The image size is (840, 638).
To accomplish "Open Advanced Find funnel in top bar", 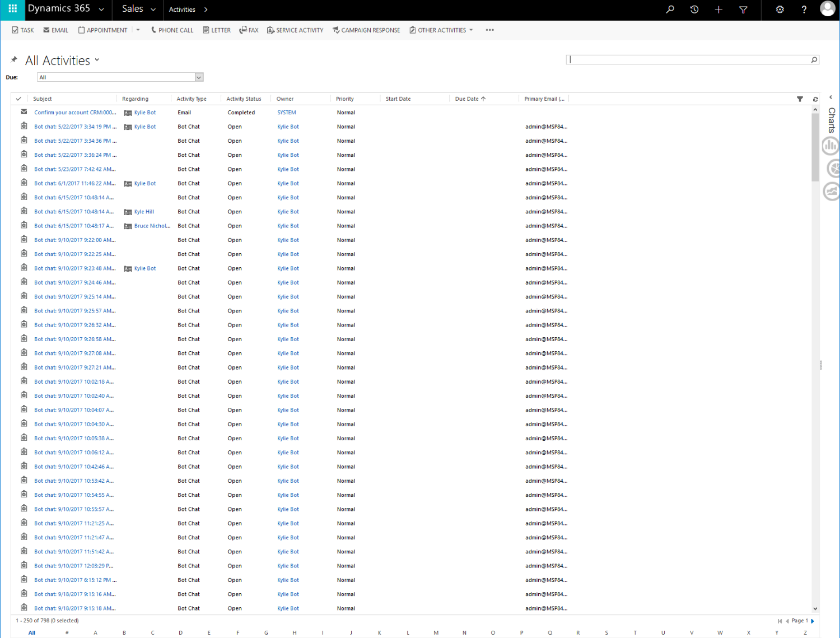I will pyautogui.click(x=743, y=10).
